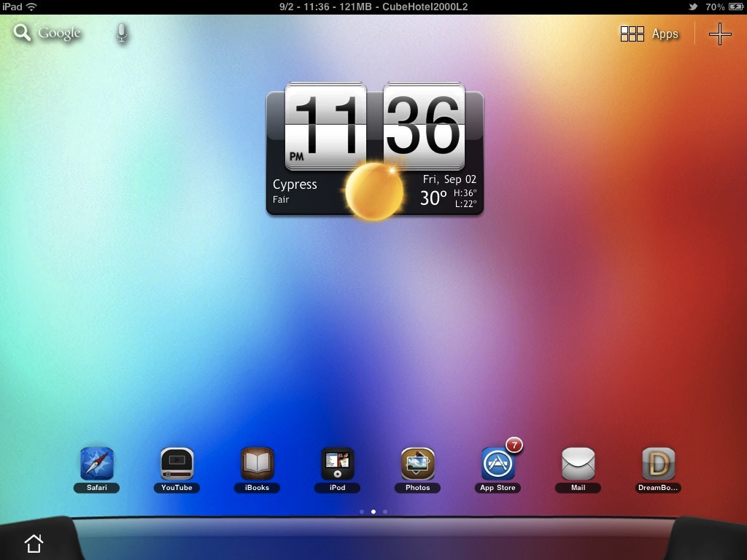Tap the Google search field text
Viewport: 747px width, 560px height.
point(60,34)
